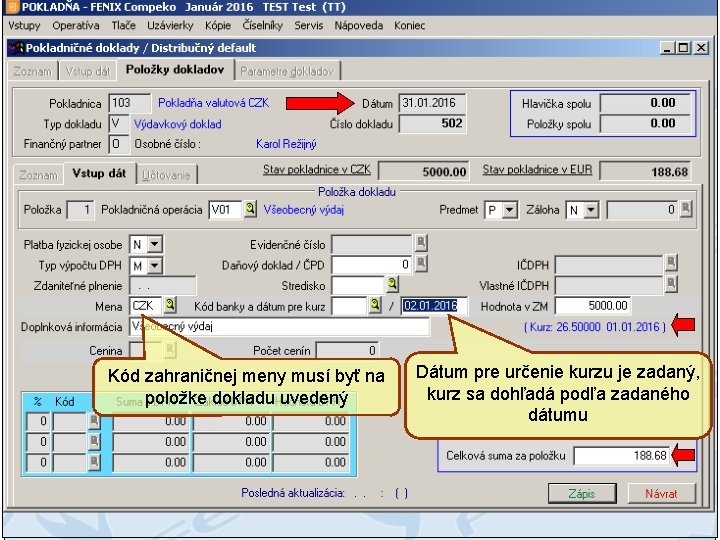The width and height of the screenshot is (720, 540).
Task: Open Stredisko lookup icon
Action: point(393,284)
